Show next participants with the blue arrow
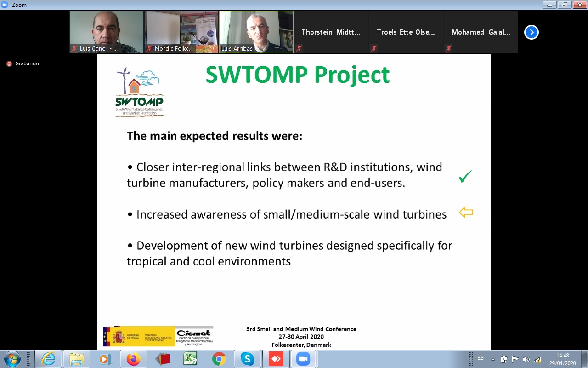The width and height of the screenshot is (588, 368). tap(531, 32)
